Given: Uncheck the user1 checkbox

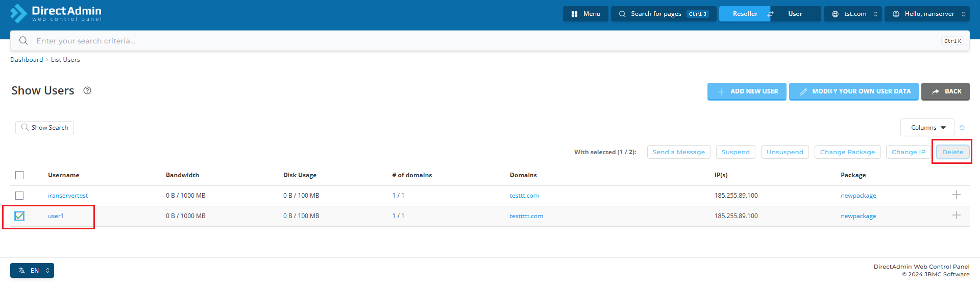Looking at the screenshot, I should click(x=19, y=216).
